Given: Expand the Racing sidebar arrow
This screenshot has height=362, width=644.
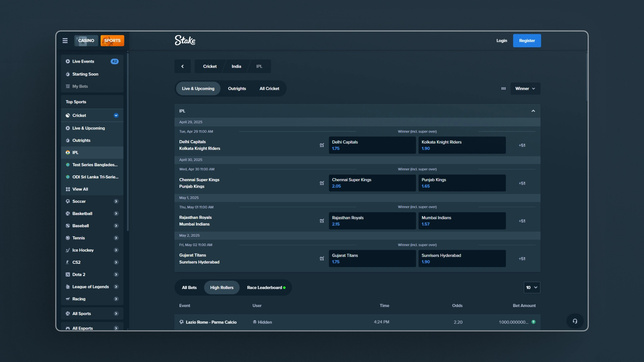Looking at the screenshot, I should 116,299.
